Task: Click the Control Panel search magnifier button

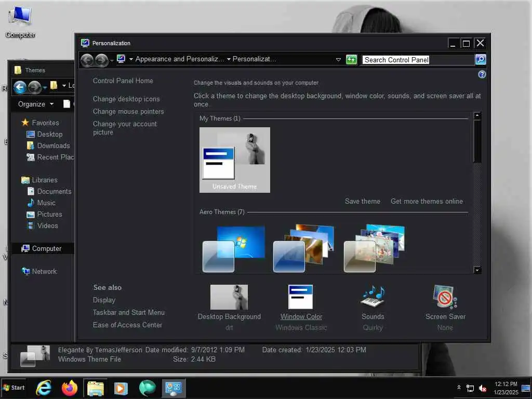Action: [x=481, y=60]
